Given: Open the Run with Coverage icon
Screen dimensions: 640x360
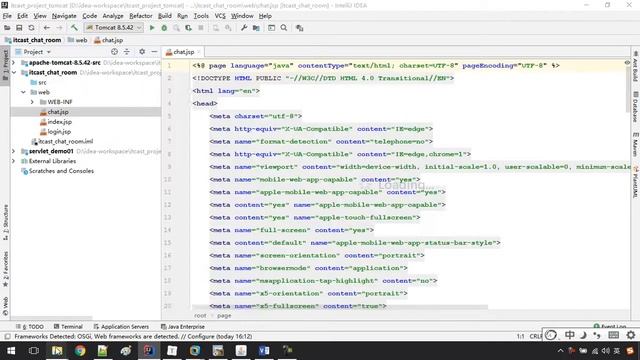Looking at the screenshot, I should click(188, 28).
